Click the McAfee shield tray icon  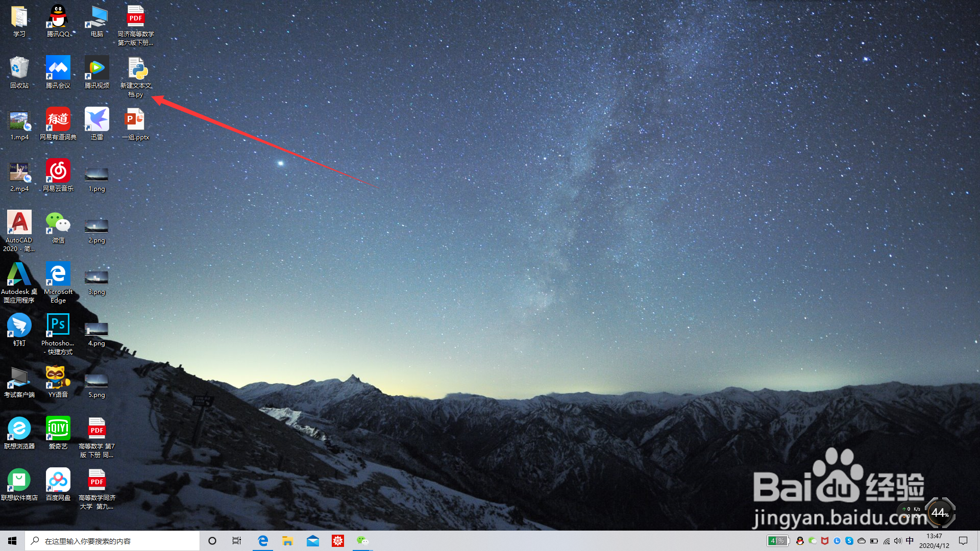(x=824, y=541)
